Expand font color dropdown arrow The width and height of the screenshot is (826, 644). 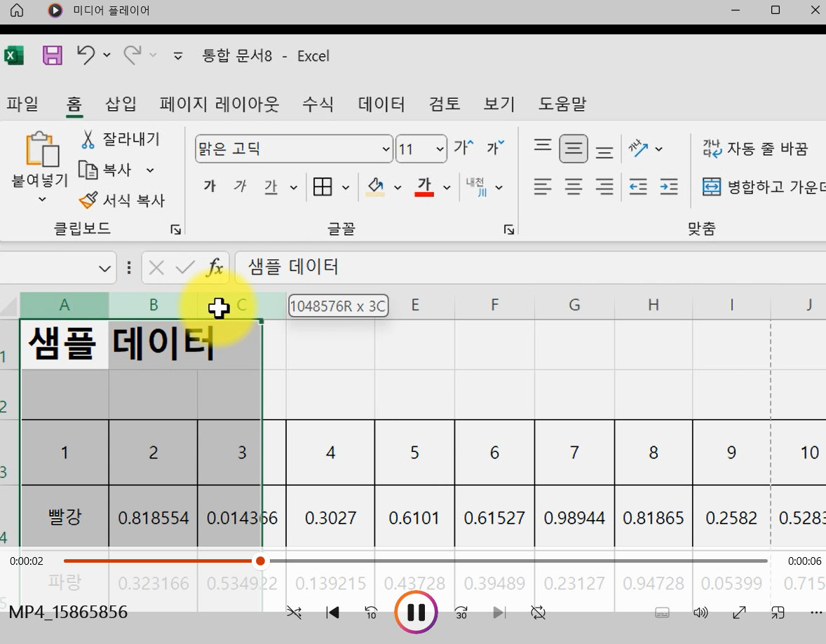447,187
